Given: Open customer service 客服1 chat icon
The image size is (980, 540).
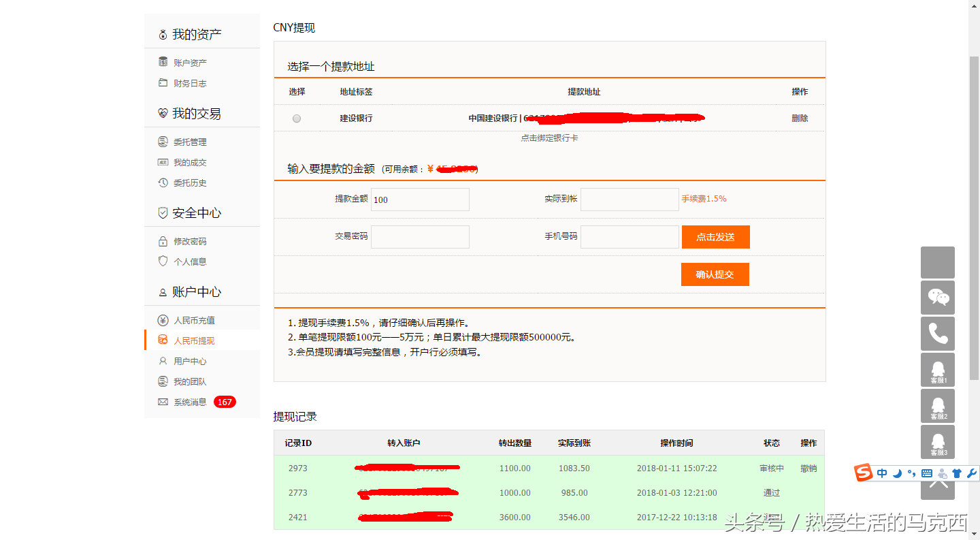Looking at the screenshot, I should (x=938, y=370).
